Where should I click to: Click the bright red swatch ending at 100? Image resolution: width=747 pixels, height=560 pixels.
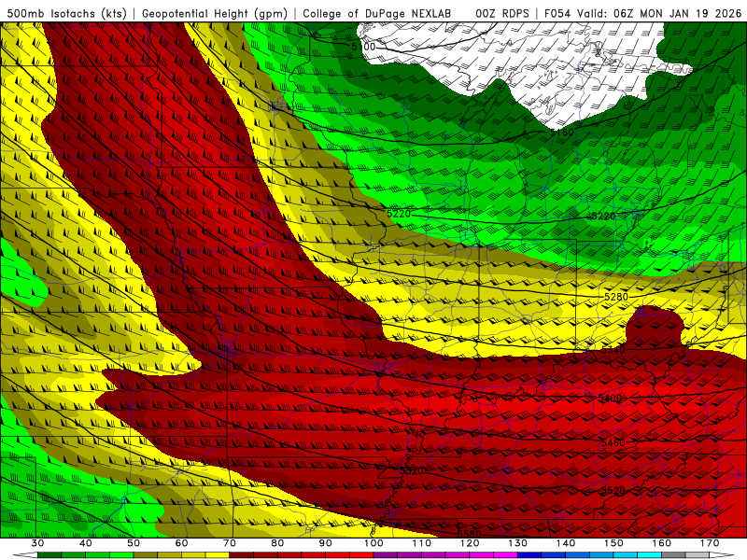361,555
